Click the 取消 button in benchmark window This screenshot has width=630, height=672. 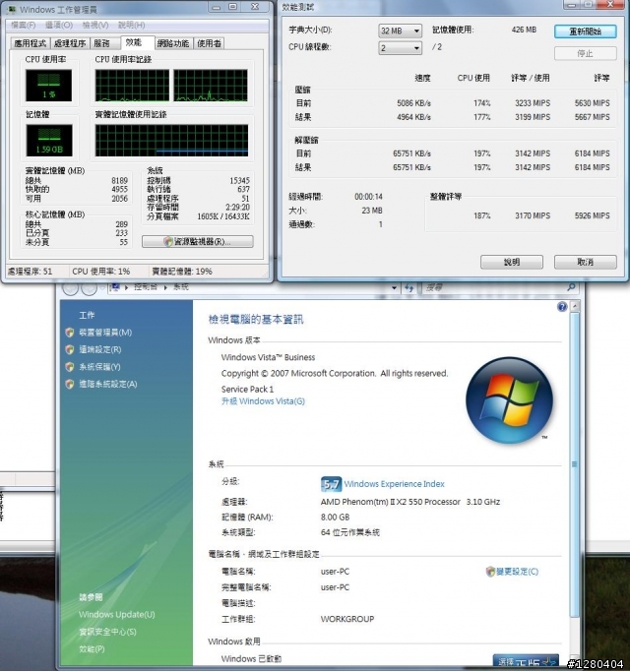pos(586,262)
